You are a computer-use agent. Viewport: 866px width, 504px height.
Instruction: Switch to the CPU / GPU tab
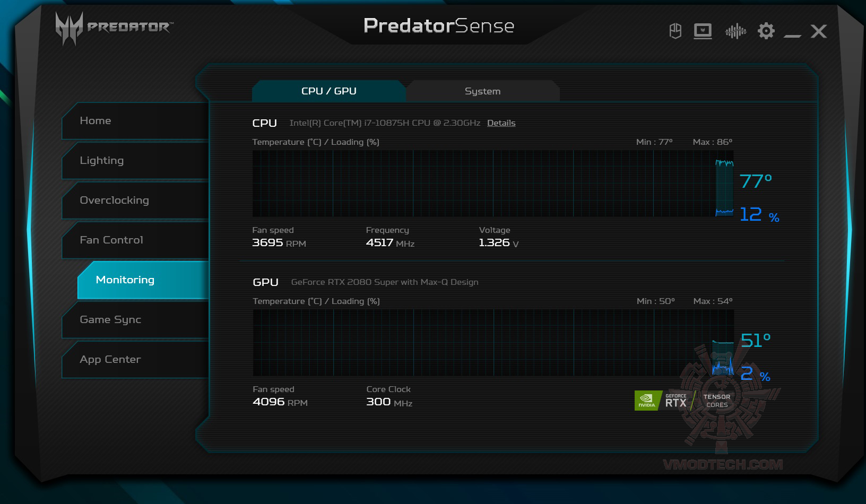[x=329, y=91]
